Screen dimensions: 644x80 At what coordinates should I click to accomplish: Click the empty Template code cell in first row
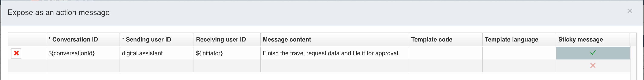point(446,53)
